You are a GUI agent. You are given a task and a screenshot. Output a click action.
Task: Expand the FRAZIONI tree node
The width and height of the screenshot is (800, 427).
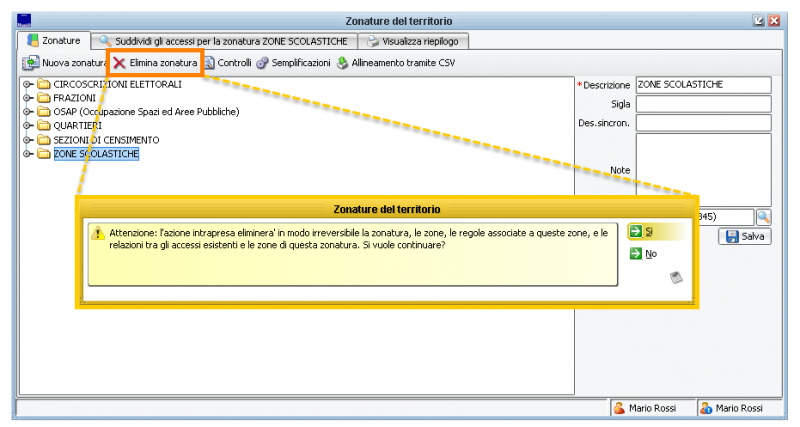(28, 98)
